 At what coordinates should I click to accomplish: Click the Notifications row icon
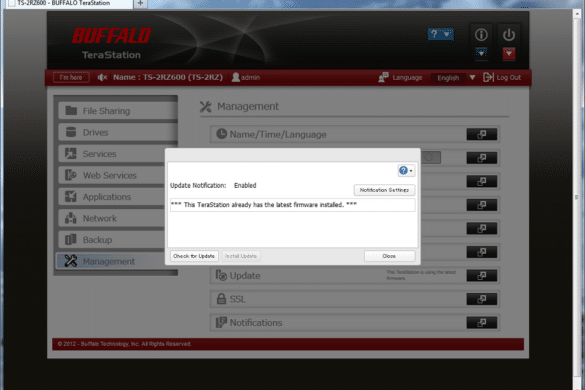point(221,322)
